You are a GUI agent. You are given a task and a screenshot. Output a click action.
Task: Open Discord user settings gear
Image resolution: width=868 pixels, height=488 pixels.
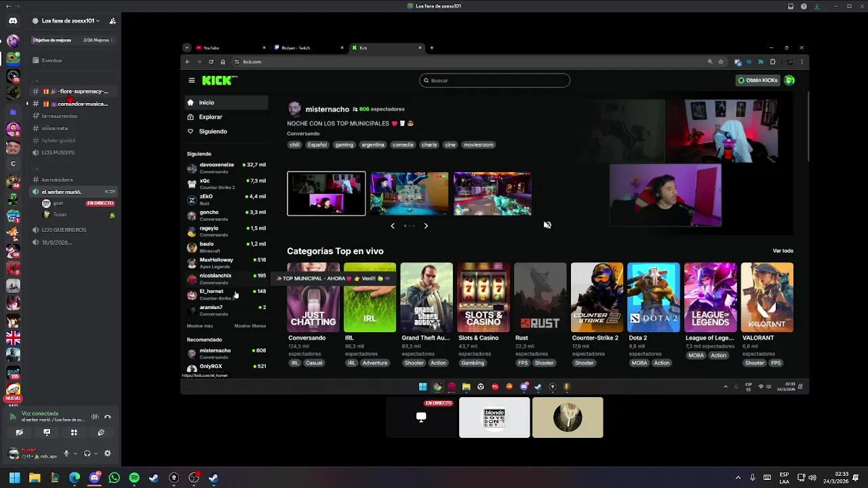point(107,453)
